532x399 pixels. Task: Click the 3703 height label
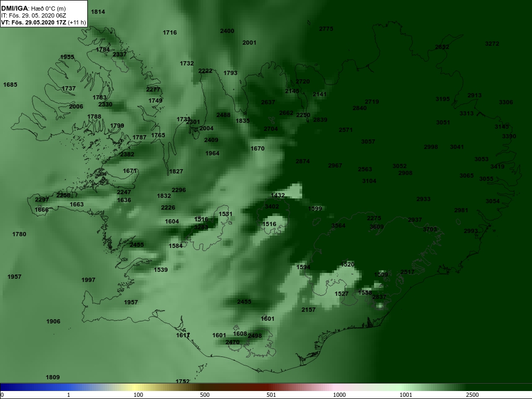[430, 229]
